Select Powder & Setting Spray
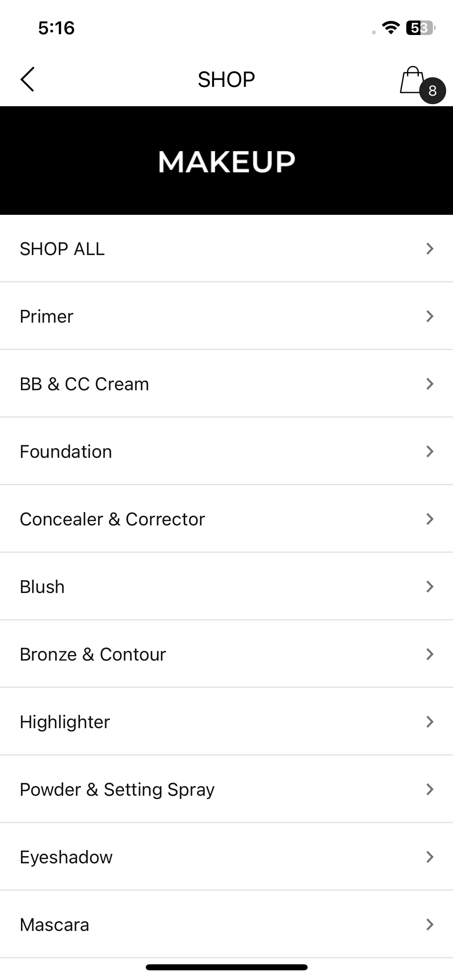The height and width of the screenshot is (980, 453). 226,789
